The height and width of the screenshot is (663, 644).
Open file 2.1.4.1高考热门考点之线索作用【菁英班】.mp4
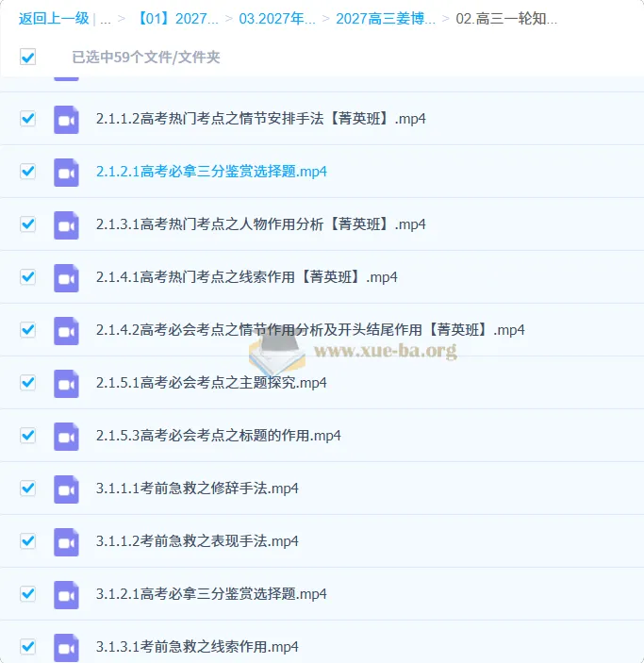coord(246,277)
